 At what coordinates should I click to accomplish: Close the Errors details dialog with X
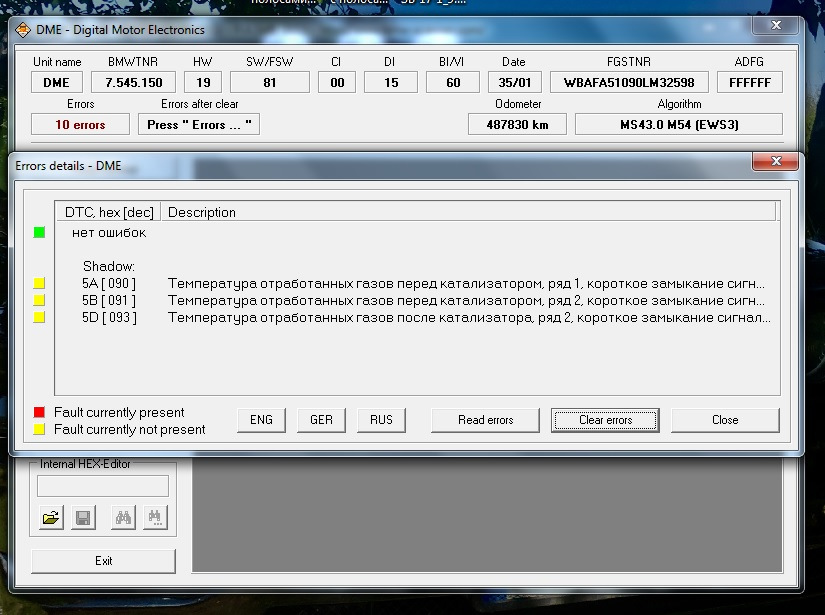click(776, 162)
